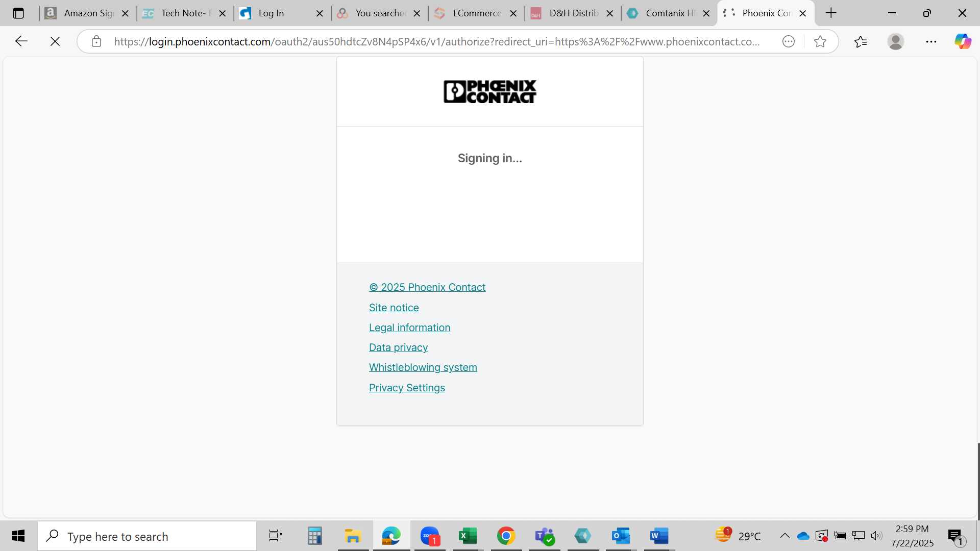The width and height of the screenshot is (980, 551).
Task: Open Microsoft Teams from the taskbar
Action: [x=545, y=536]
